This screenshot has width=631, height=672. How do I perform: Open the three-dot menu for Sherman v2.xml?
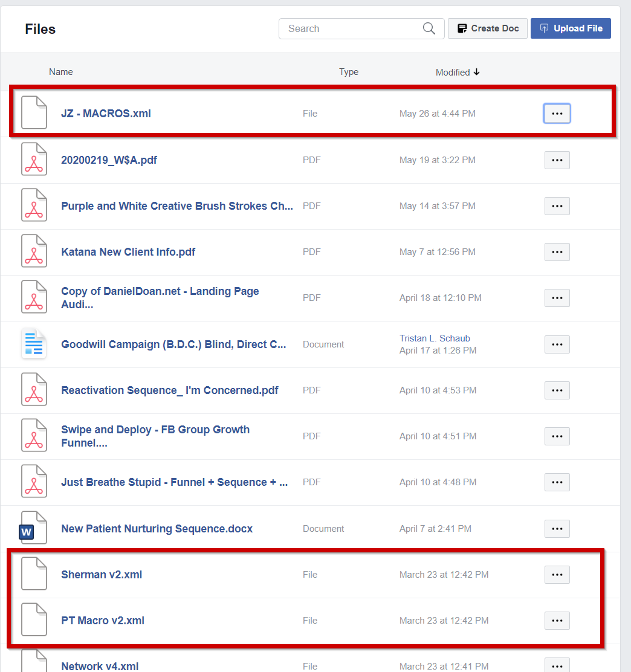(557, 574)
